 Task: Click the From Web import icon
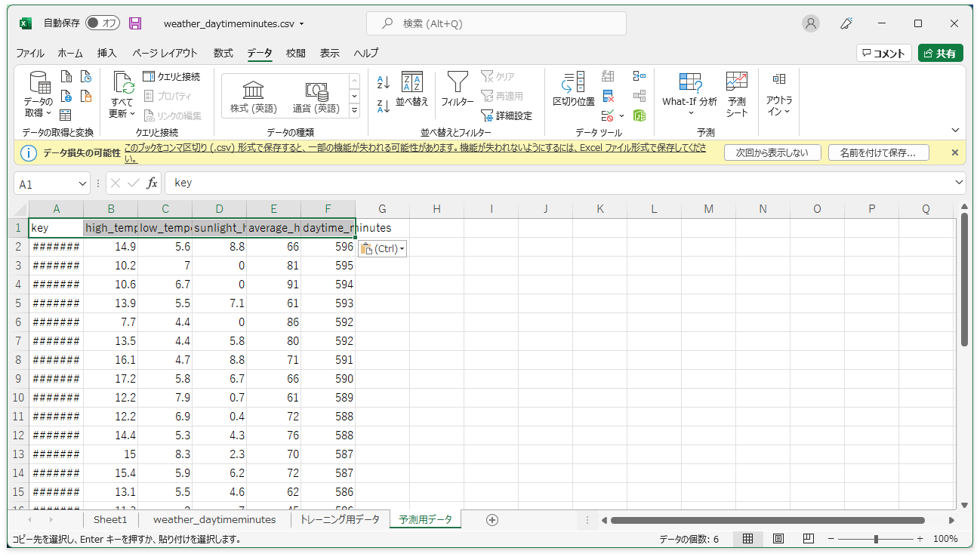point(66,96)
